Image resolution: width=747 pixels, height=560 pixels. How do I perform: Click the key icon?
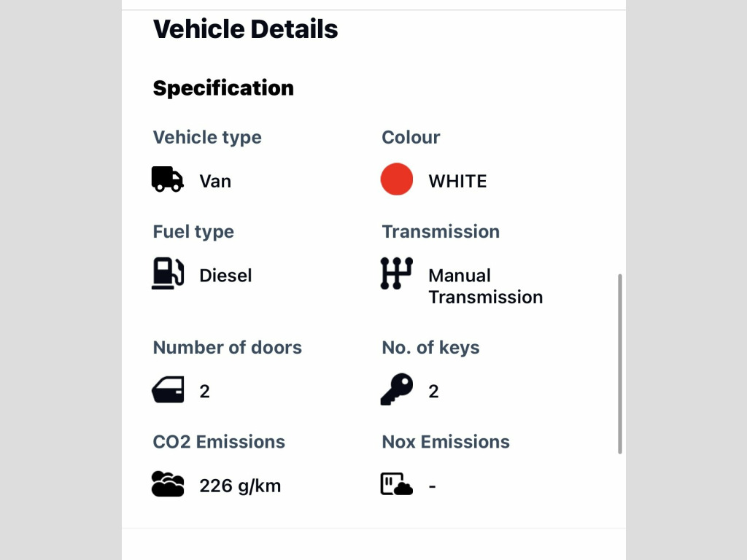click(x=396, y=389)
